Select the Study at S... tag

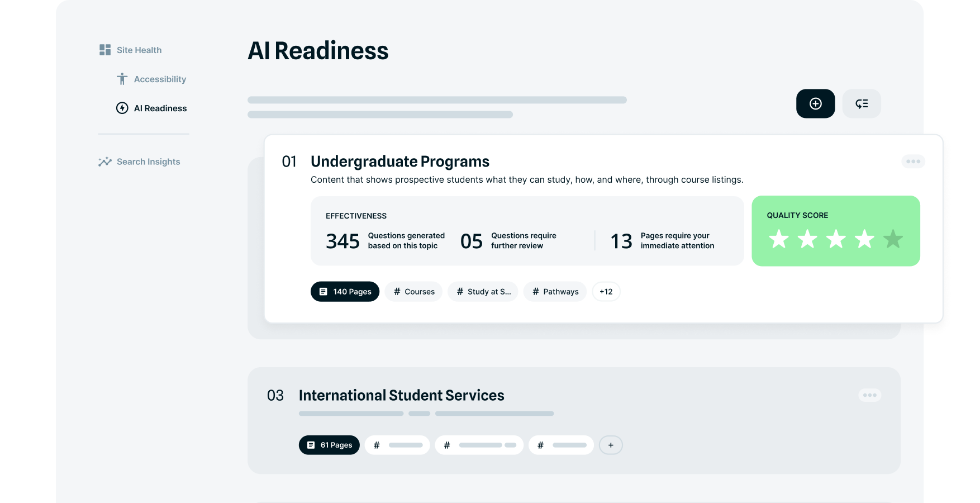click(x=483, y=291)
